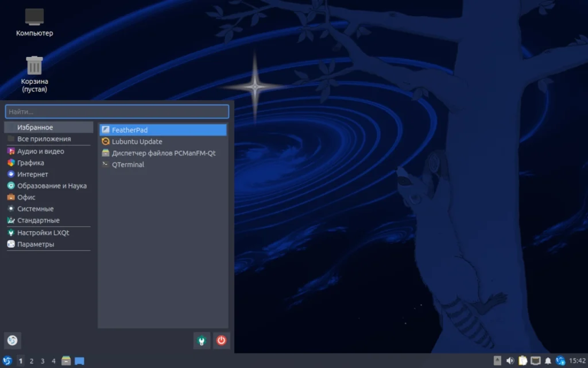The height and width of the screenshot is (368, 588).
Task: Open the Все приложения category
Action: point(49,139)
